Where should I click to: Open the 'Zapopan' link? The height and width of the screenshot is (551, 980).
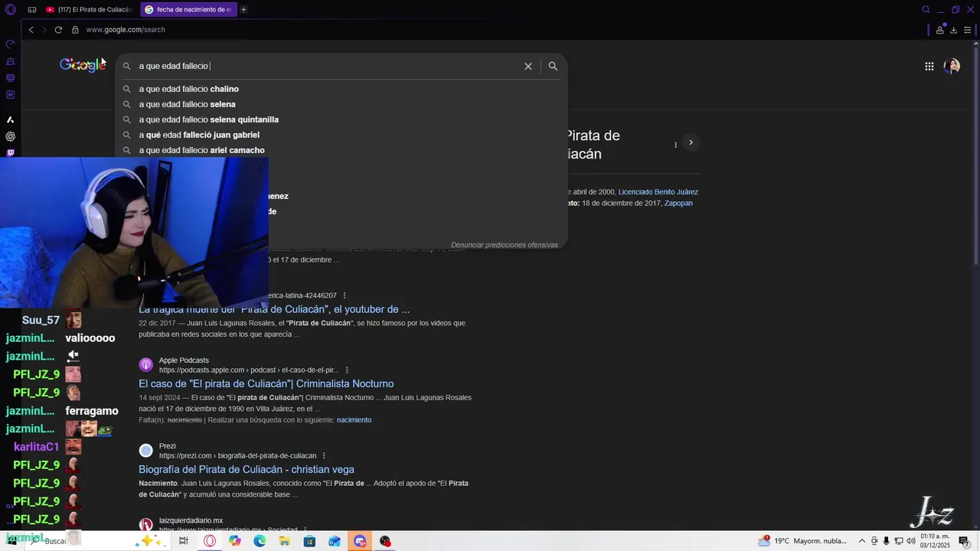[x=678, y=204]
